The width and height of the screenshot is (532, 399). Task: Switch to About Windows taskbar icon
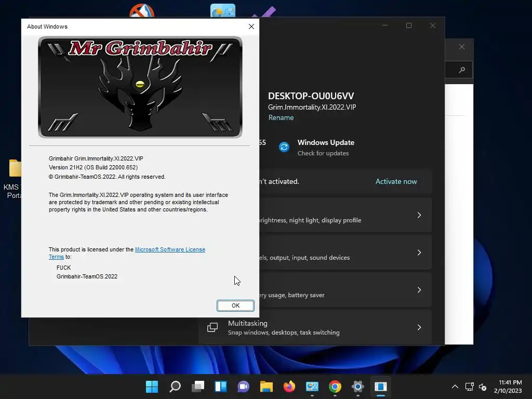(x=381, y=387)
